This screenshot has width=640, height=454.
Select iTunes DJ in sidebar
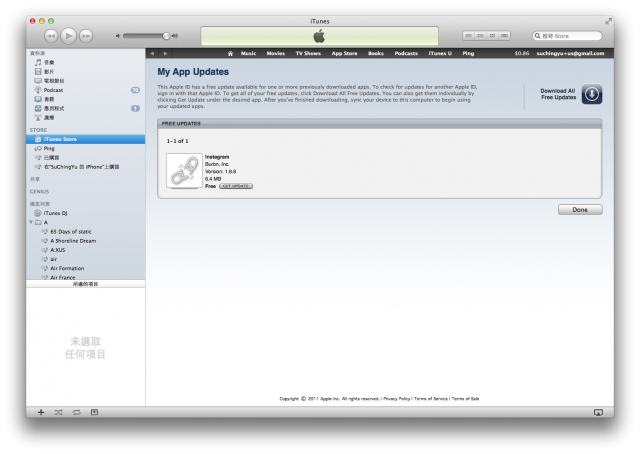pos(85,213)
